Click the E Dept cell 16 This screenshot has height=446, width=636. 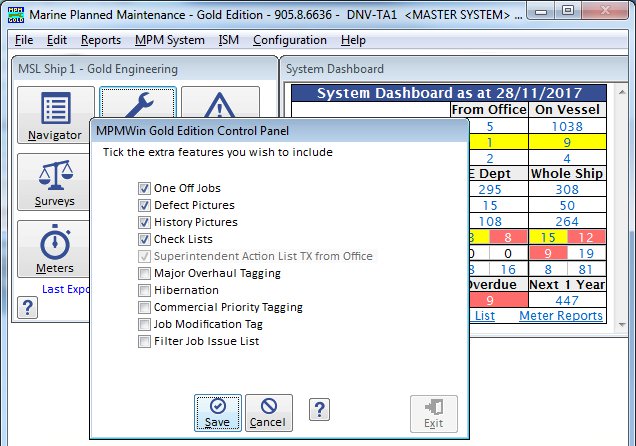coord(508,269)
